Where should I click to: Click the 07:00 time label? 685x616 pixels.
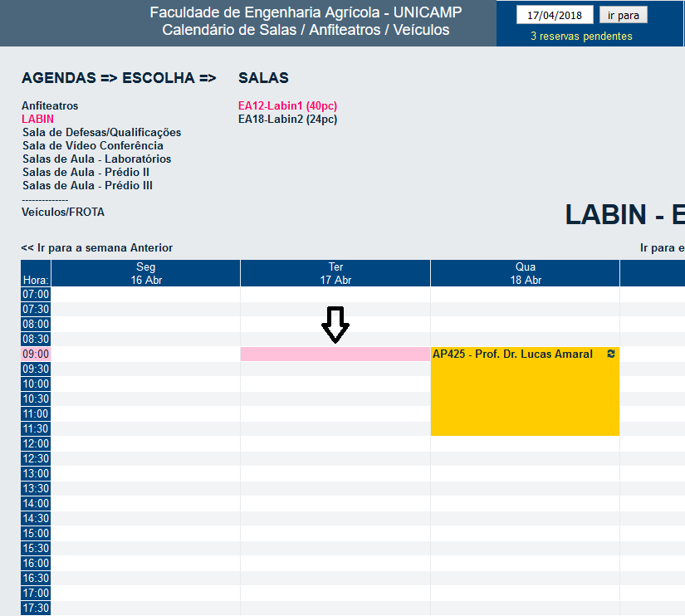[x=36, y=295]
